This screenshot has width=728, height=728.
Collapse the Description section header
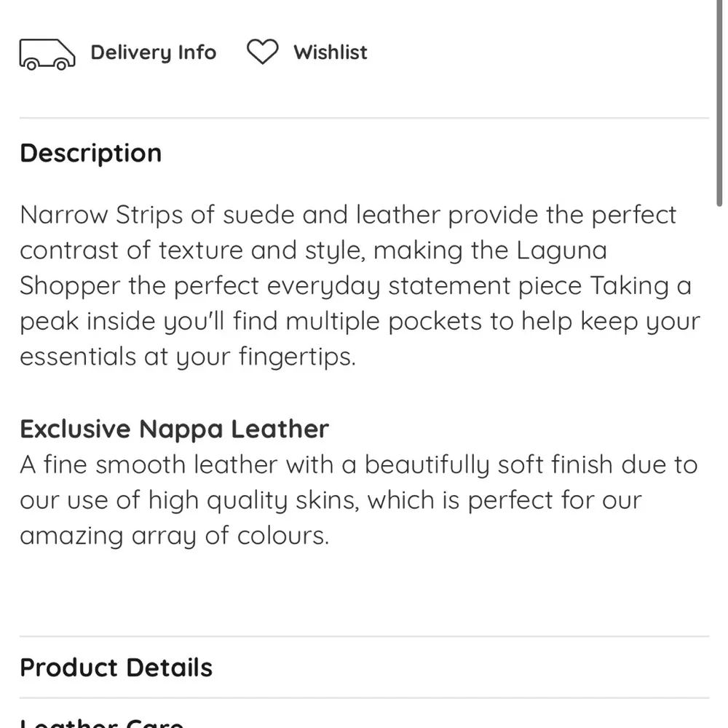point(91,154)
